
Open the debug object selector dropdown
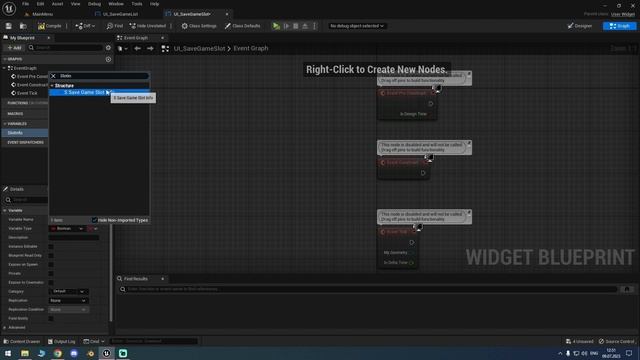click(x=357, y=26)
